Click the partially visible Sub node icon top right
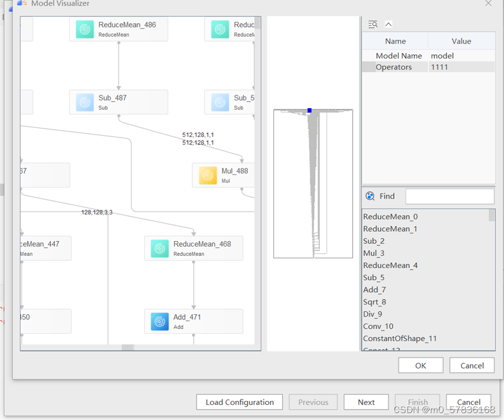Screen dimensions: 504x420 point(220,102)
